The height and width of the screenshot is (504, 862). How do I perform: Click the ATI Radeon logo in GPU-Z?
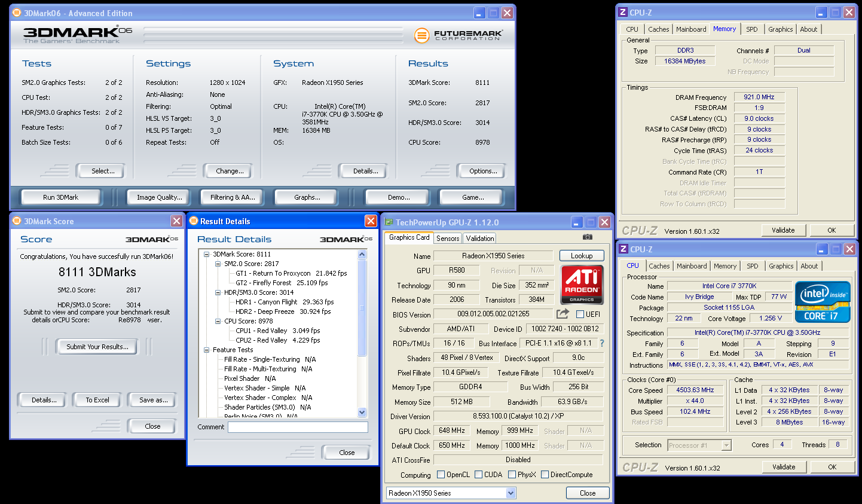[582, 284]
